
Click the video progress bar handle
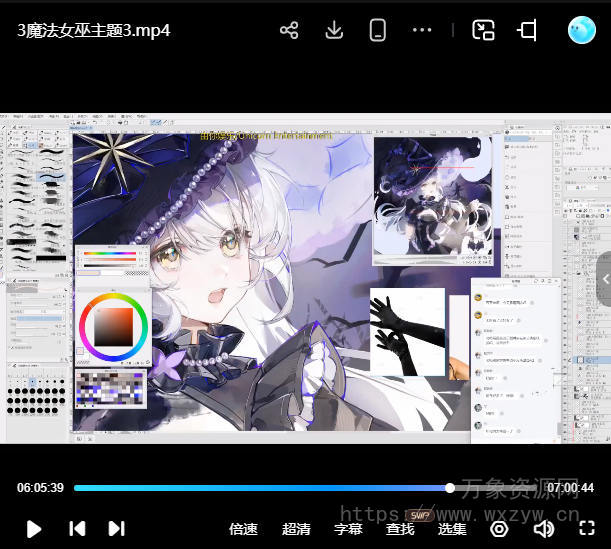(x=450, y=488)
